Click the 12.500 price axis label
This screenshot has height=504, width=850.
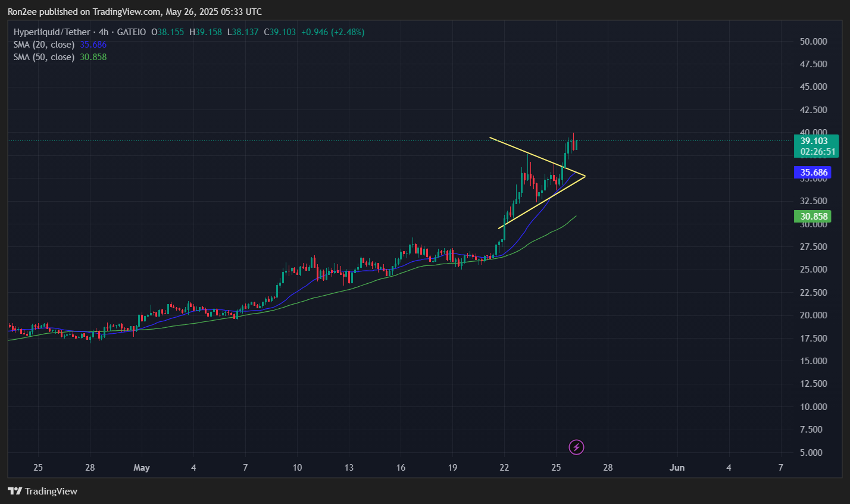814,384
